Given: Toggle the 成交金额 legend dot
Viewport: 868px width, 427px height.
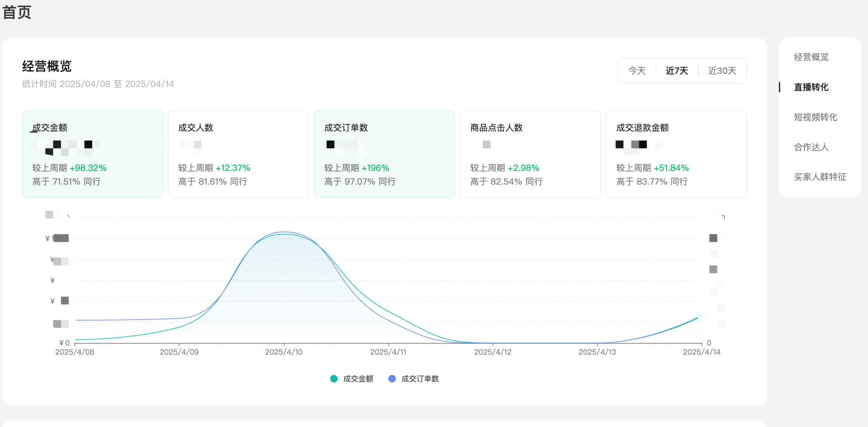Looking at the screenshot, I should (x=334, y=379).
